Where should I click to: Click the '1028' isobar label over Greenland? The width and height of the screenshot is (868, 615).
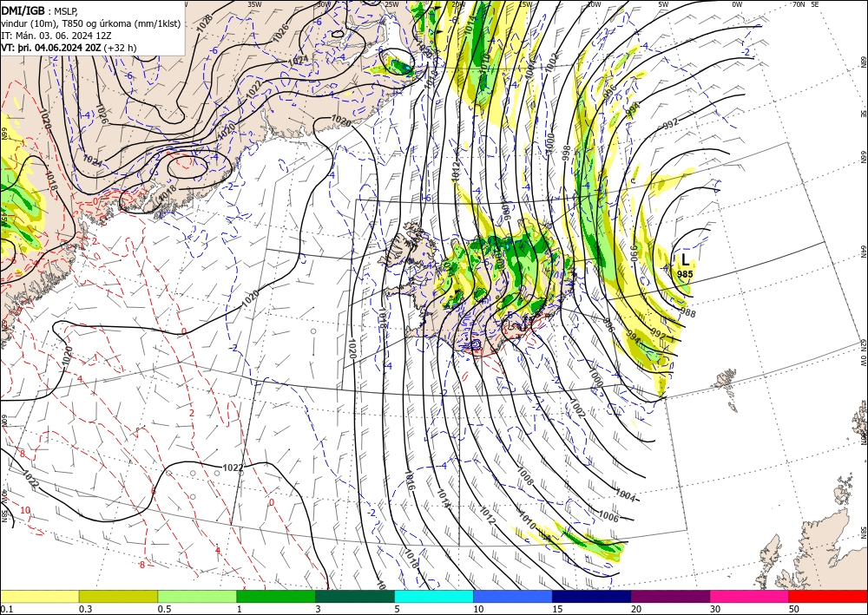[x=204, y=22]
